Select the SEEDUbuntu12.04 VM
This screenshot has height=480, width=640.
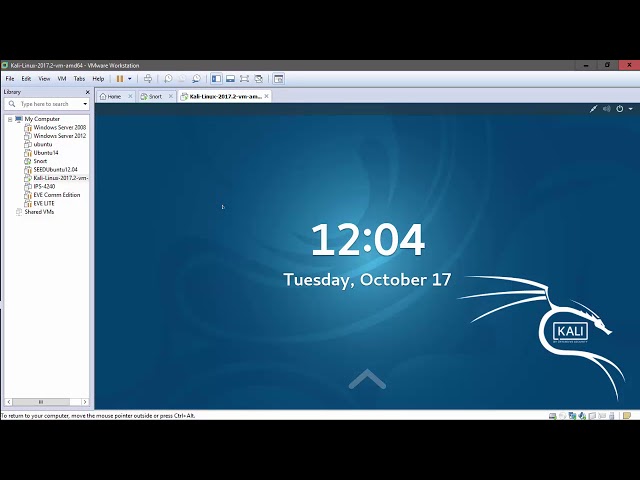(x=55, y=169)
